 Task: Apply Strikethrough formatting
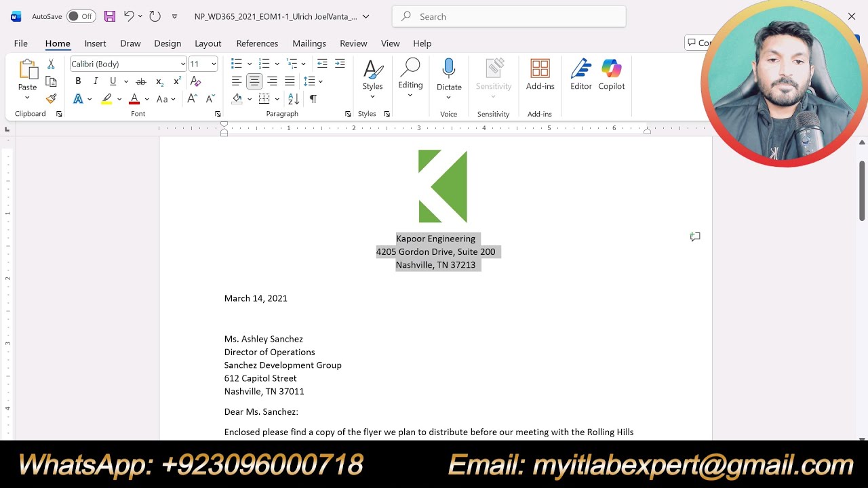(x=141, y=81)
